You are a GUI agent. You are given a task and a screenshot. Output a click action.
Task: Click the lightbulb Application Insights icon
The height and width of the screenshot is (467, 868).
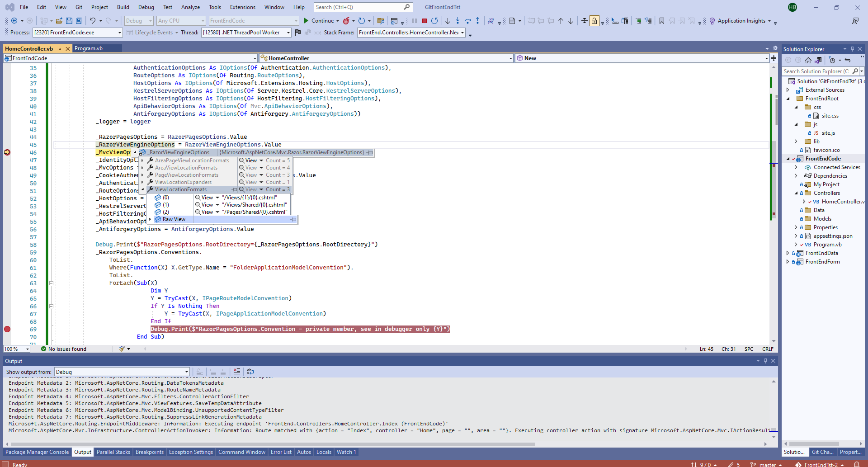coord(712,21)
